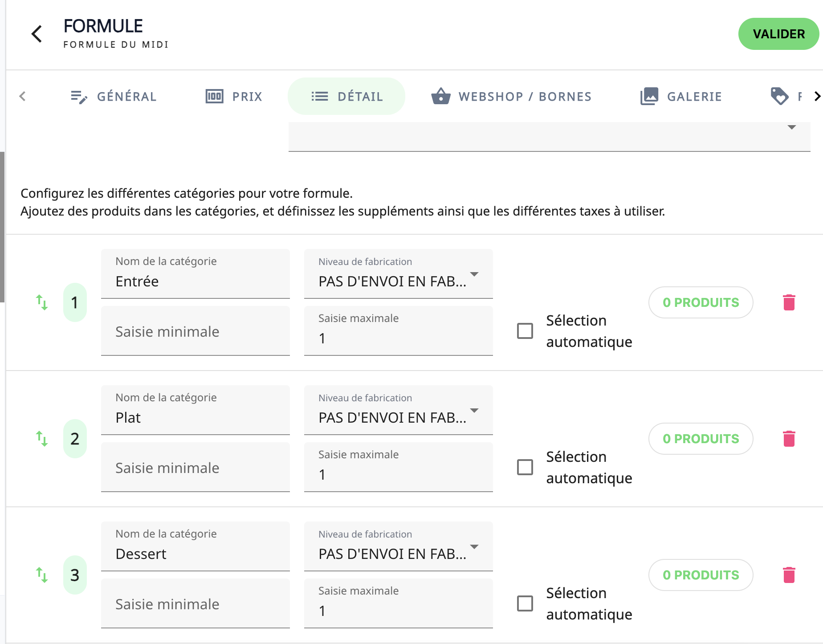
Task: Open the 0 Produits button for Entrée
Action: tap(701, 302)
